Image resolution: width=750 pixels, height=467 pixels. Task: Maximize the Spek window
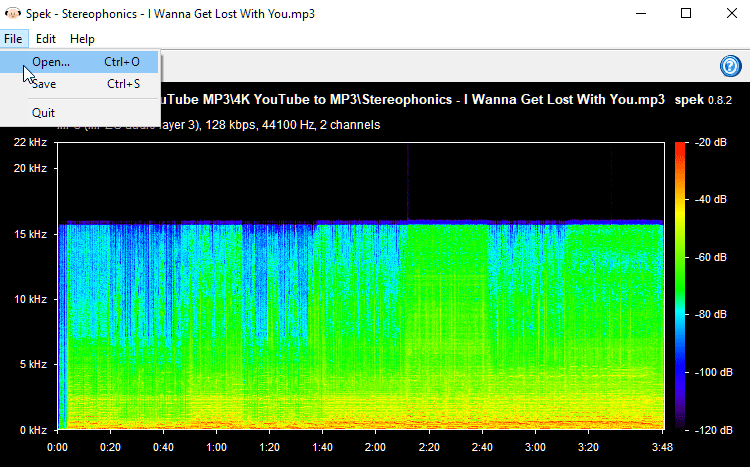[686, 13]
